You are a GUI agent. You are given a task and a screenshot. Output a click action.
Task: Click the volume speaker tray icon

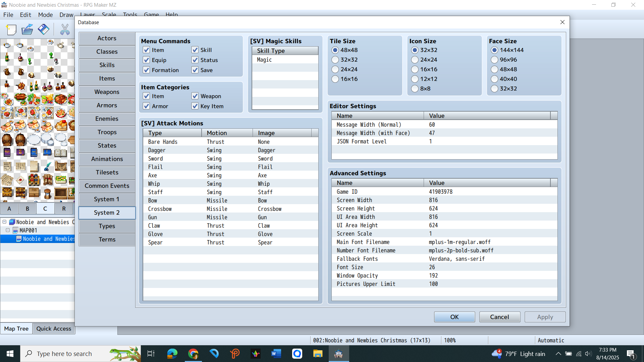tap(588, 354)
